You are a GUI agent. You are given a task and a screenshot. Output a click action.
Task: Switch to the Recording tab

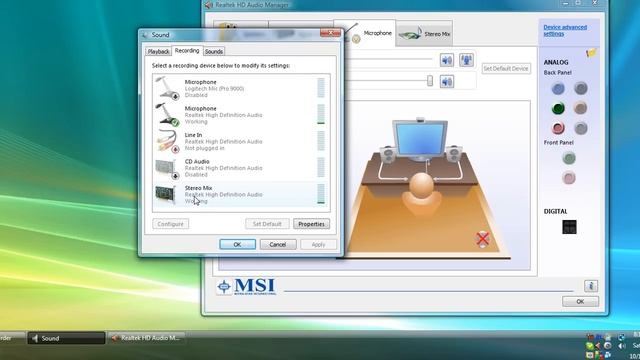point(187,51)
